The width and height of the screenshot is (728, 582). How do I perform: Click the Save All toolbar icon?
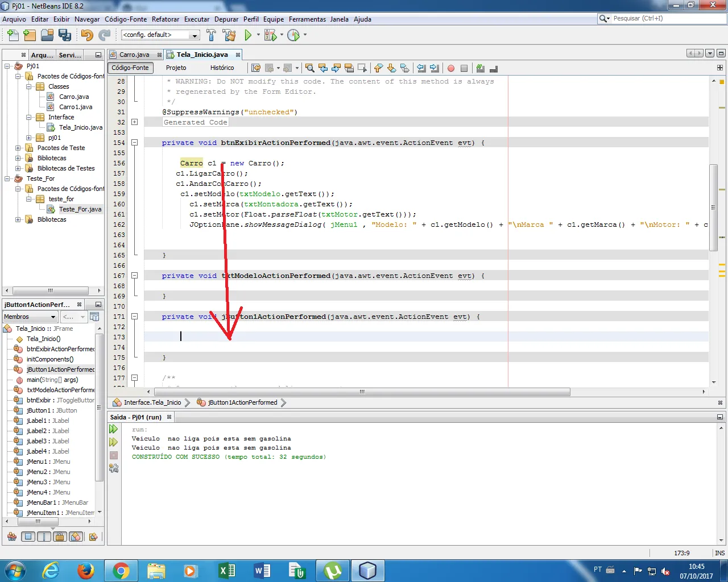[65, 35]
